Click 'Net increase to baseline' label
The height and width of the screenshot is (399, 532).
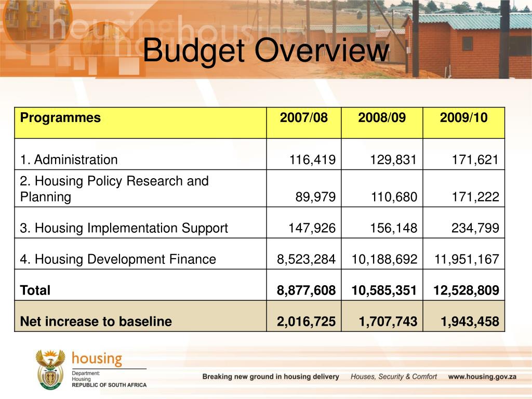click(x=96, y=322)
